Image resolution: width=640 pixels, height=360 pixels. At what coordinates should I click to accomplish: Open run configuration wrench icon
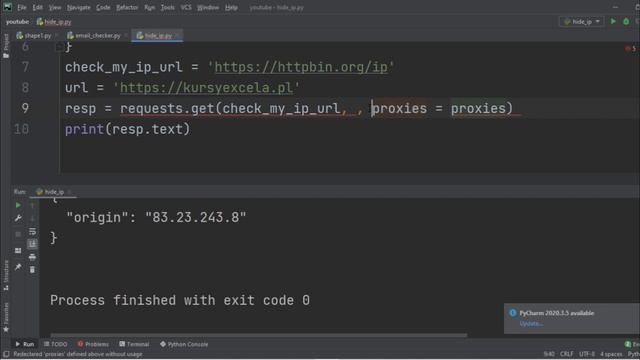tap(18, 218)
